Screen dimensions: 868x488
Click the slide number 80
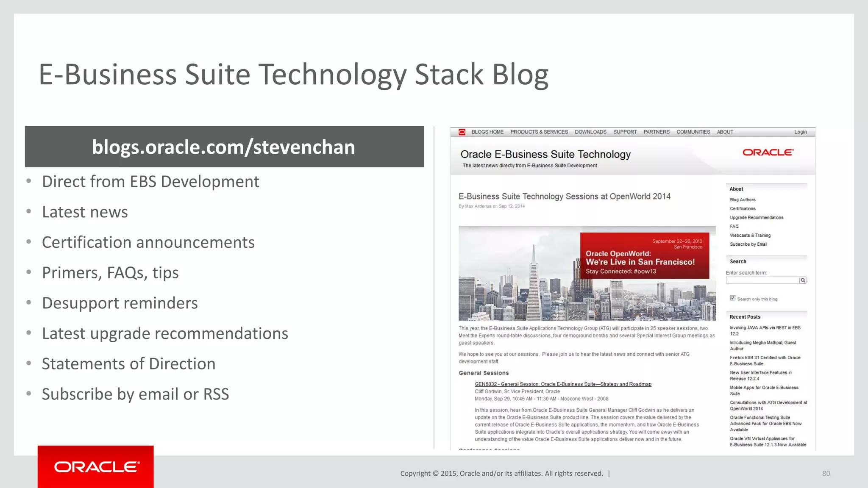(x=826, y=474)
